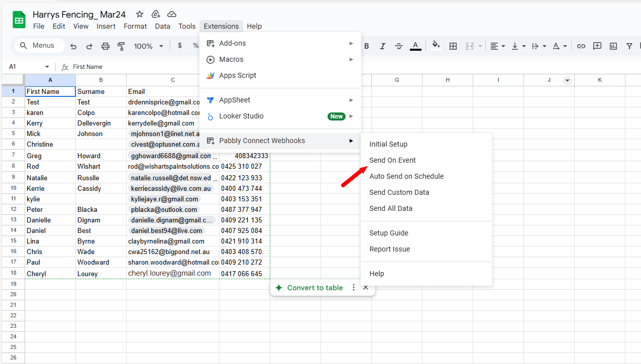Choose Send All Data
This screenshot has height=364, width=641.
[426, 208]
